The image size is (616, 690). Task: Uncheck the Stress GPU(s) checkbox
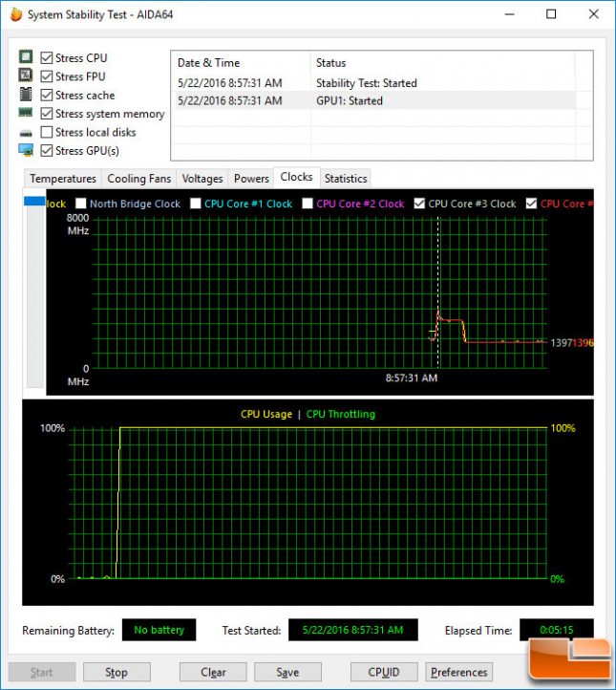point(46,150)
